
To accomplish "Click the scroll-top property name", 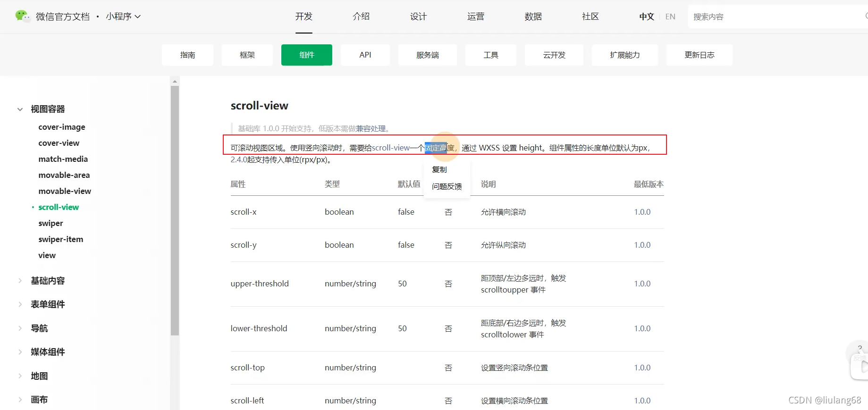I will (248, 368).
